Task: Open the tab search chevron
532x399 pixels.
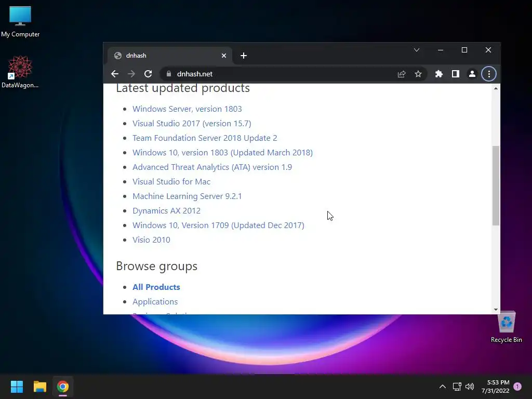Action: pyautogui.click(x=417, y=50)
